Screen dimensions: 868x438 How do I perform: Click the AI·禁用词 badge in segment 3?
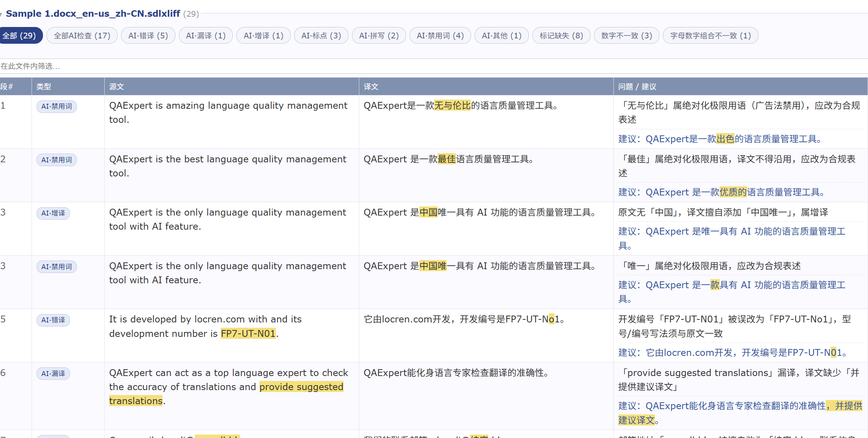(57, 267)
